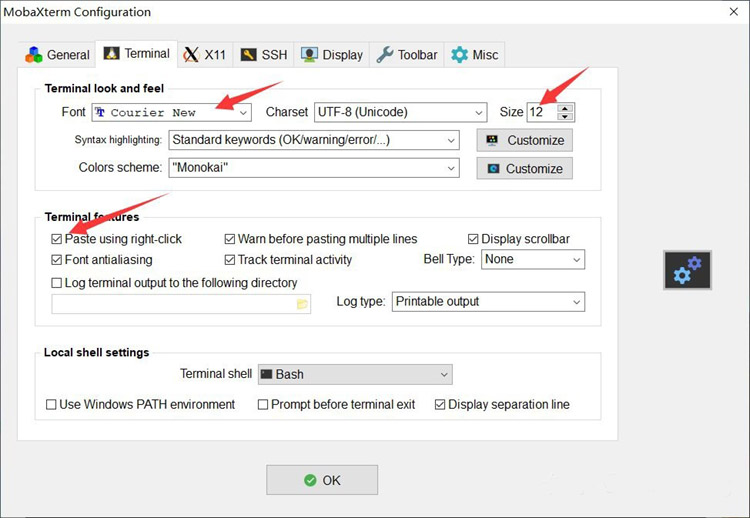The height and width of the screenshot is (518, 750).
Task: Open the SSH settings tab
Action: (264, 55)
